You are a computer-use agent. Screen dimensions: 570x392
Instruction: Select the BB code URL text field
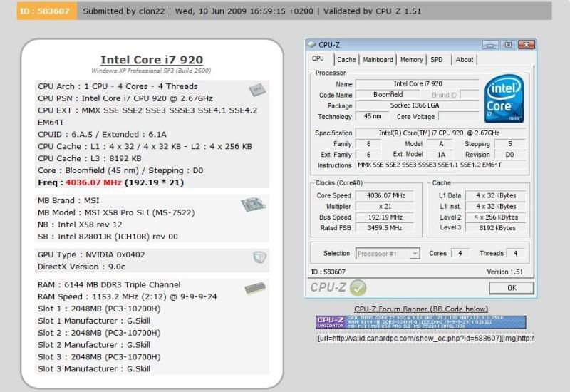coord(425,339)
